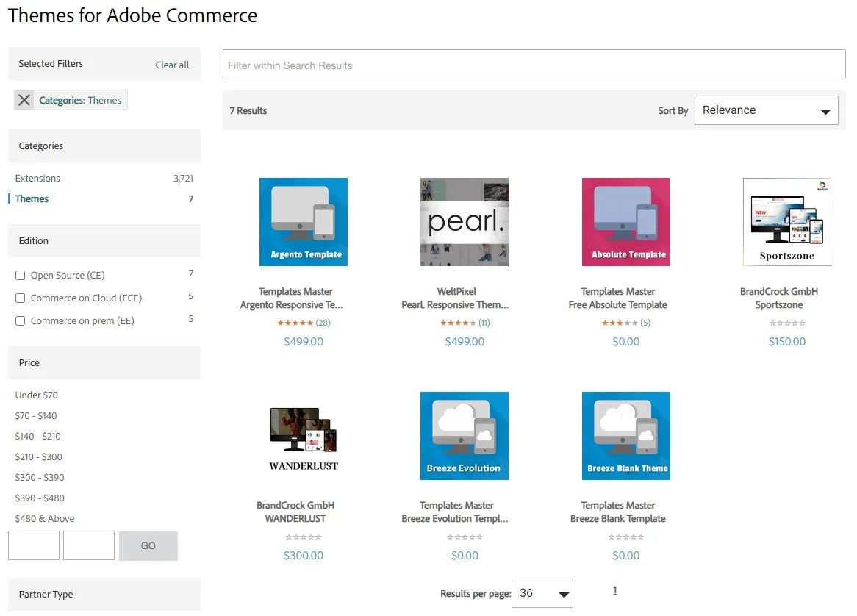
Task: Filter by price $390 - $480
Action: tap(40, 498)
